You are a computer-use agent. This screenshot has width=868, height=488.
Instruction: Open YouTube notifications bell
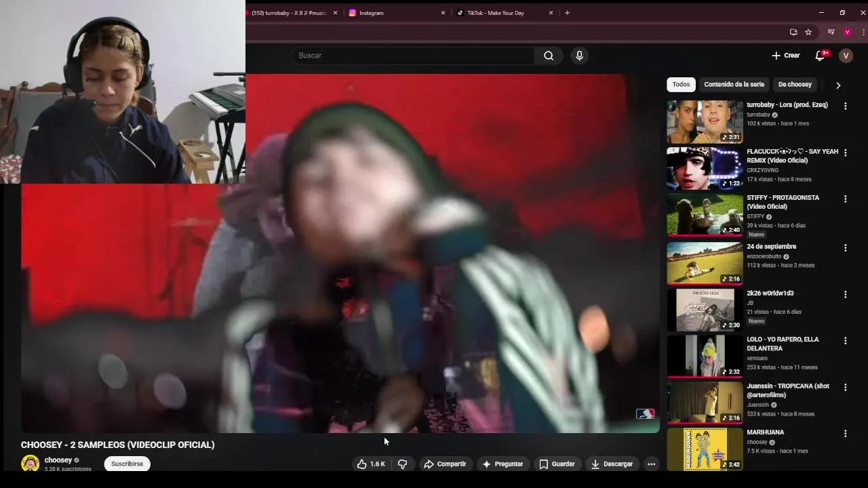pos(820,56)
